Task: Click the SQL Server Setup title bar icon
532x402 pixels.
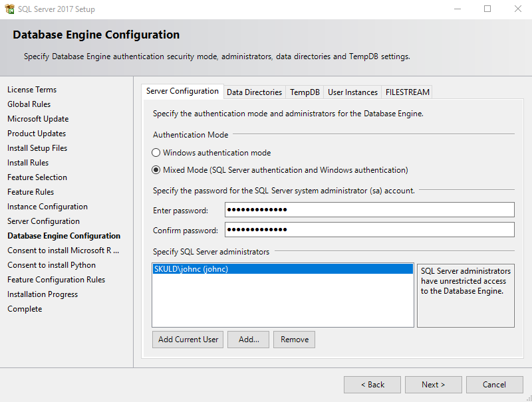Action: click(x=9, y=9)
